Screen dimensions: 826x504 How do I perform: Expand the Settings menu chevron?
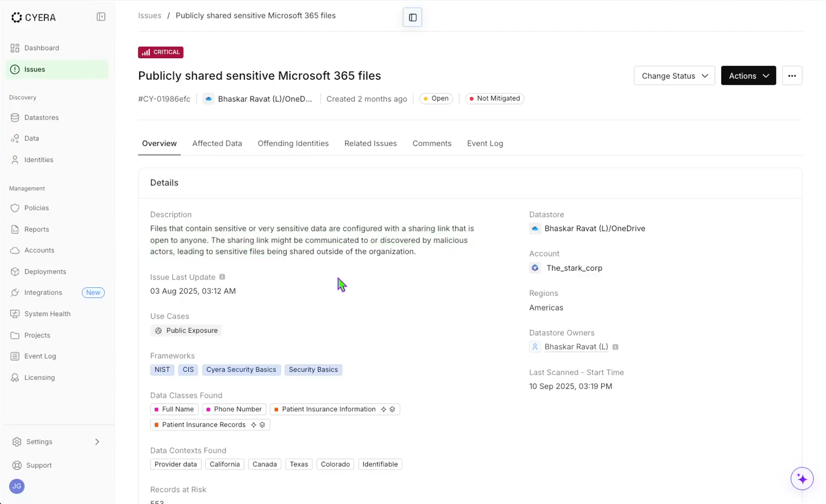(x=97, y=442)
